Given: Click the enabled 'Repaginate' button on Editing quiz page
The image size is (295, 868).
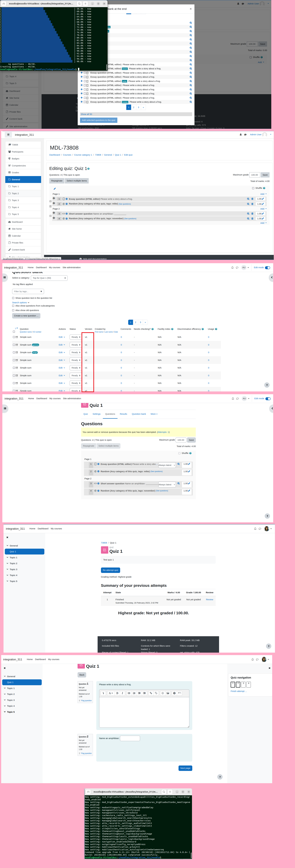Looking at the screenshot, I should click(x=57, y=181).
